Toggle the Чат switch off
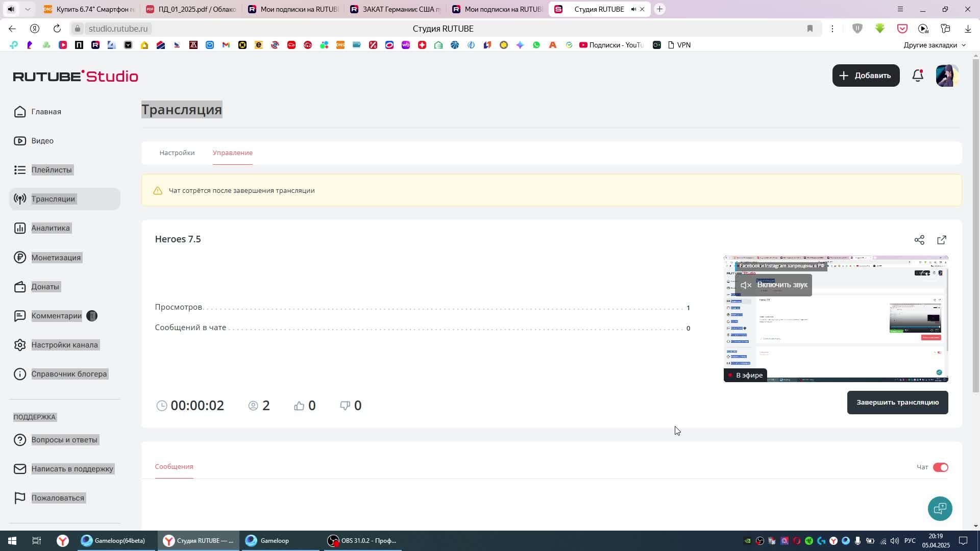Screen dimensions: 980x551 coord(940,467)
